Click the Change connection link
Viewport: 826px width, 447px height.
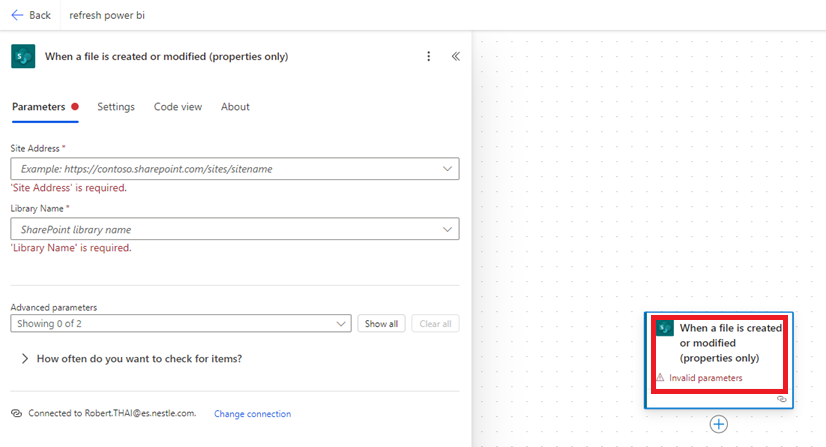pos(252,414)
